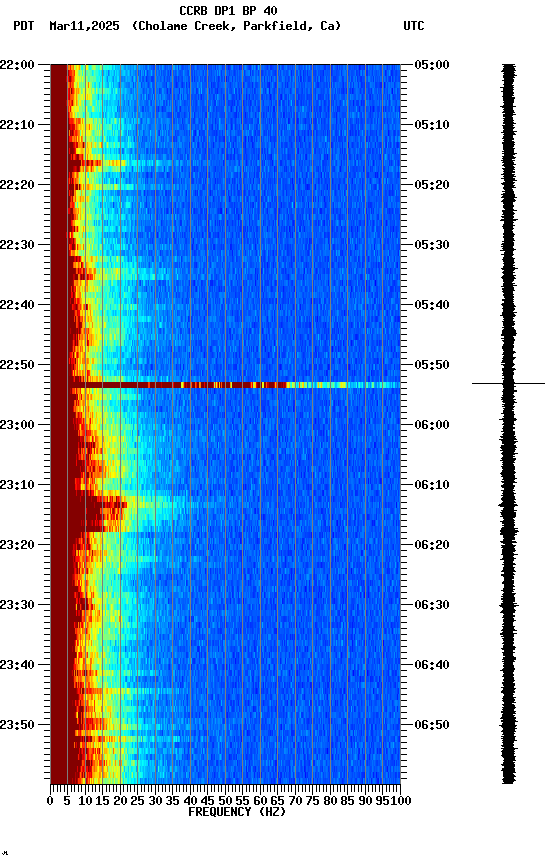Viewport: 552px width, 864px height.
Task: Click the 5 Hz frequency axis label
Action: [x=67, y=802]
